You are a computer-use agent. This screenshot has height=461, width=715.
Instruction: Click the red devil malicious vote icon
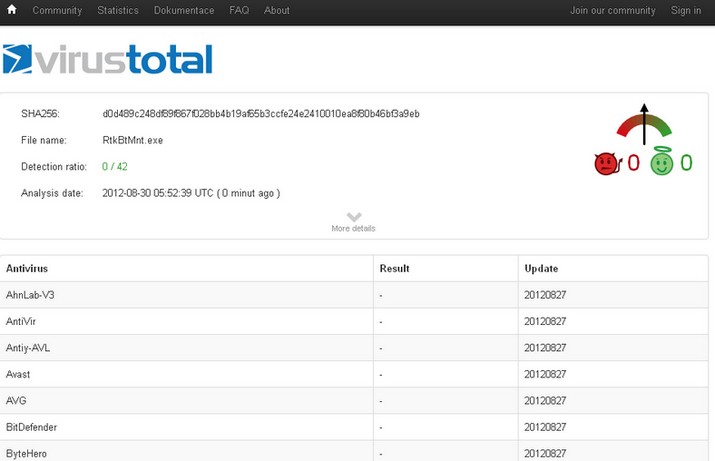tap(608, 164)
